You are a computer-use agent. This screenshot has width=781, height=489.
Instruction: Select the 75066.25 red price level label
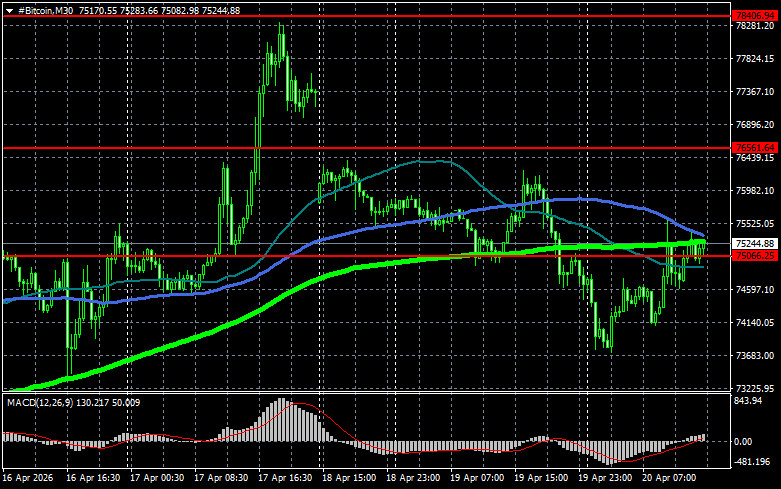[755, 255]
